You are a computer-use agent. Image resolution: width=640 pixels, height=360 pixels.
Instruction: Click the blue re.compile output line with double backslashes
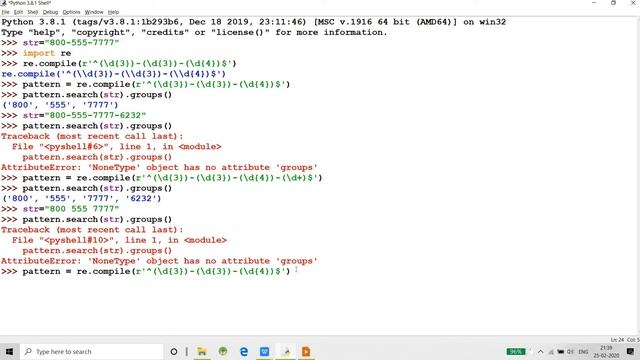pos(113,74)
